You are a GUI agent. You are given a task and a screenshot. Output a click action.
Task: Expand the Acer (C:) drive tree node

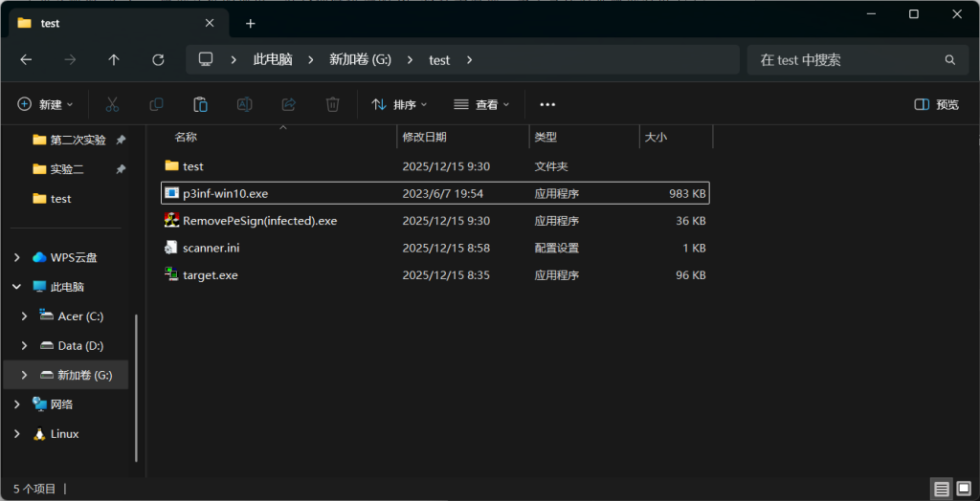pos(25,316)
